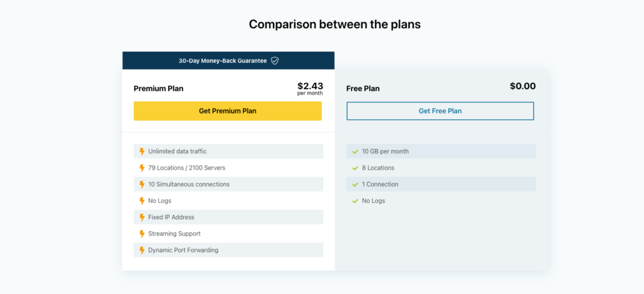
Task: Click the $2.43 per month price
Action: pyautogui.click(x=310, y=89)
